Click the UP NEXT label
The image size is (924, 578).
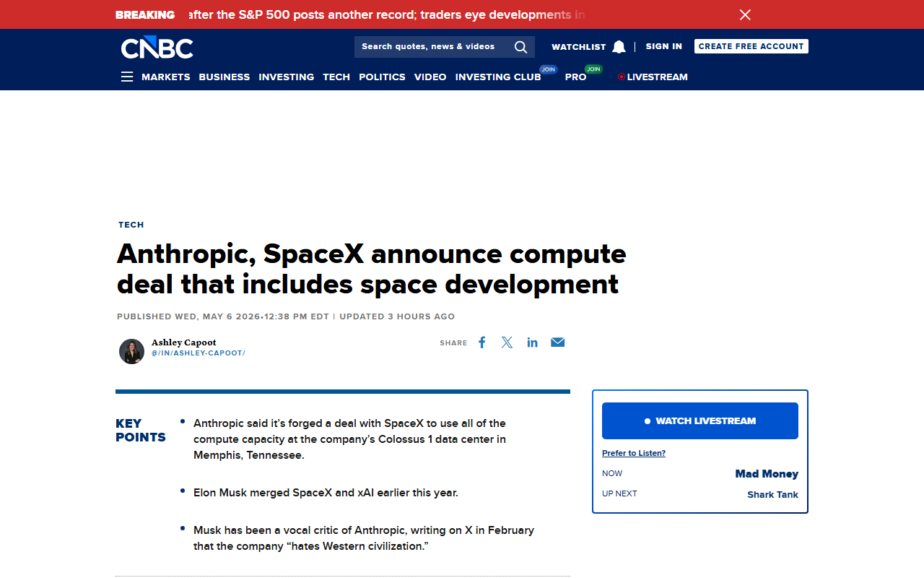click(x=619, y=494)
